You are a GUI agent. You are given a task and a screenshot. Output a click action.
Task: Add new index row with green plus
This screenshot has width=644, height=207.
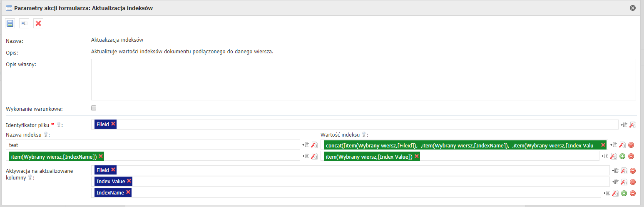622,156
